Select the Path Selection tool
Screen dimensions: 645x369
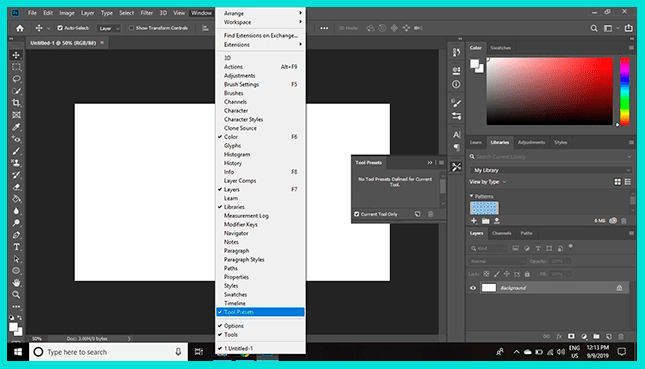16,259
